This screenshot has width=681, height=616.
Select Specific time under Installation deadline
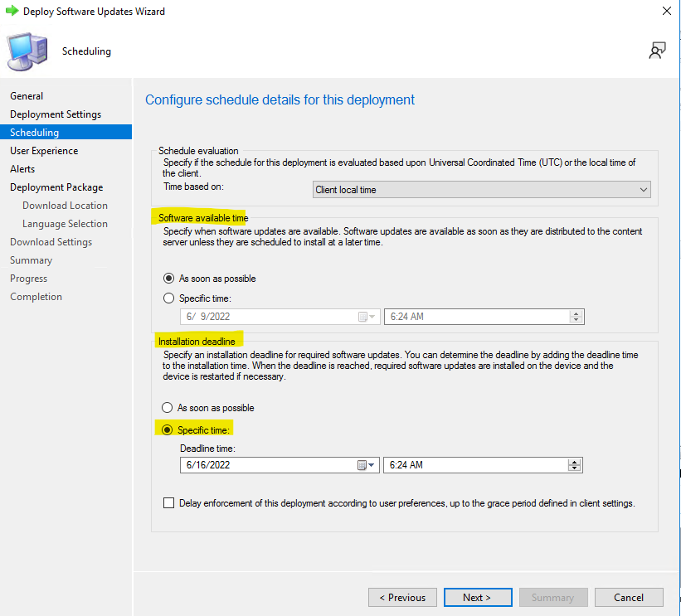click(x=169, y=429)
